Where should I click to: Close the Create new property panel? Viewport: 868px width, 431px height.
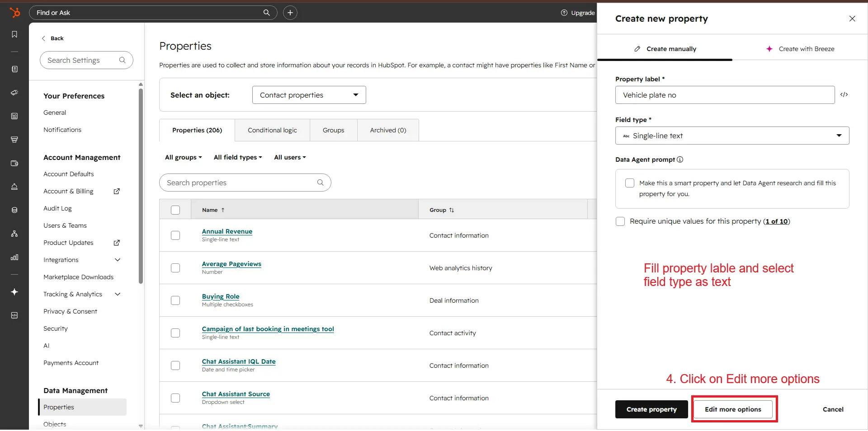click(x=852, y=19)
